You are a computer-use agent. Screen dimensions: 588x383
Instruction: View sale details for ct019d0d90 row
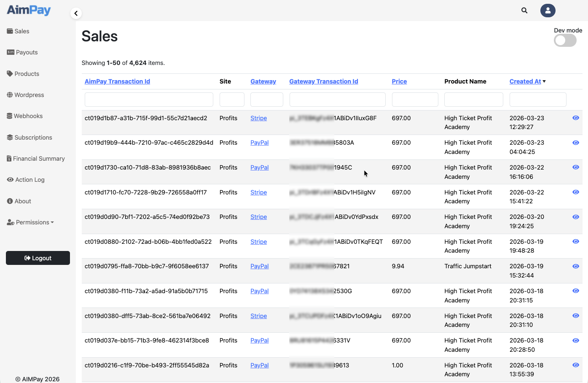(x=576, y=217)
